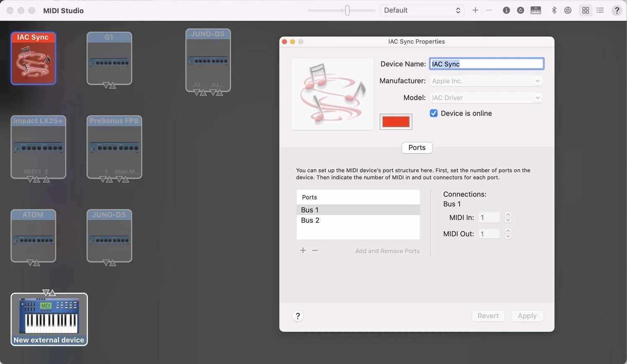This screenshot has width=627, height=364.
Task: Add a new configuration with the plus icon
Action: click(x=475, y=10)
